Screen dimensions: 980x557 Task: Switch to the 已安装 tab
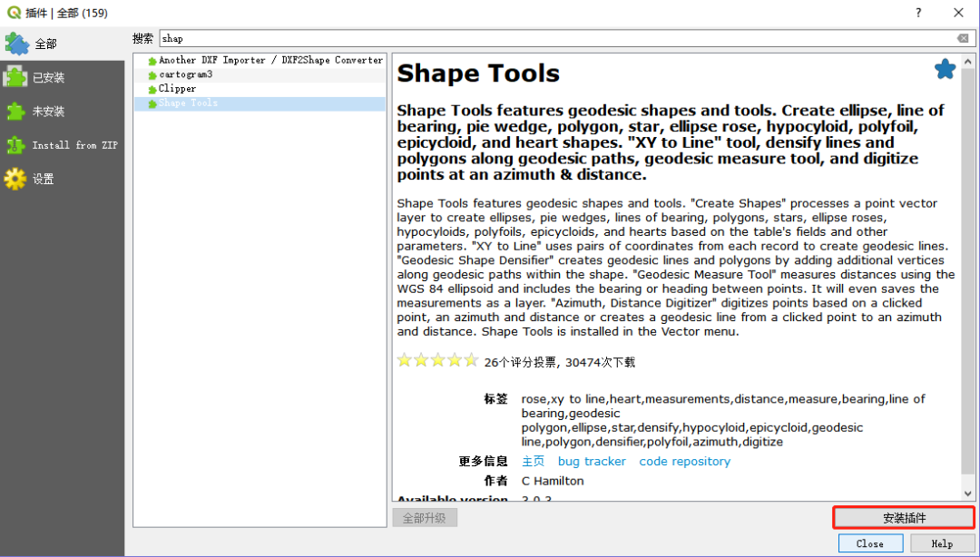point(63,77)
